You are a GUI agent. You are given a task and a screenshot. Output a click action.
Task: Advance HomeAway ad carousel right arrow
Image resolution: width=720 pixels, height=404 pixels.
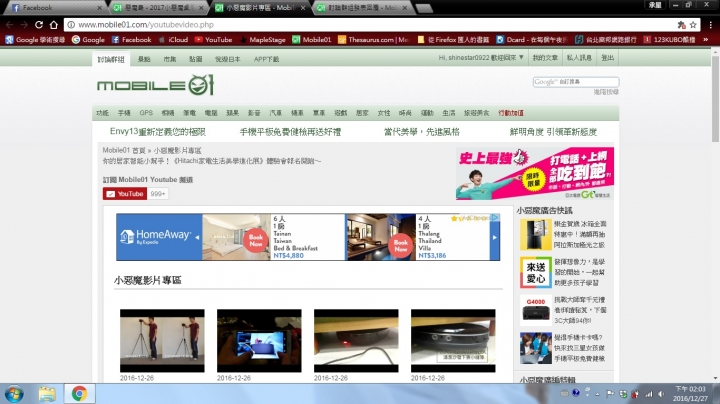[495, 237]
